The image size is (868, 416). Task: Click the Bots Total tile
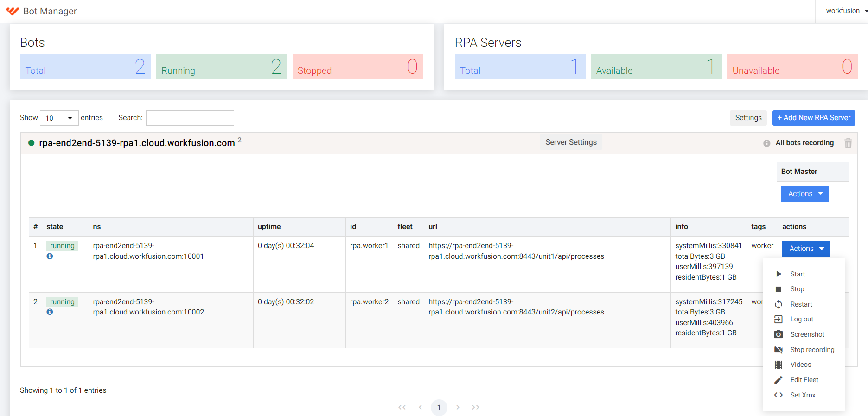85,66
